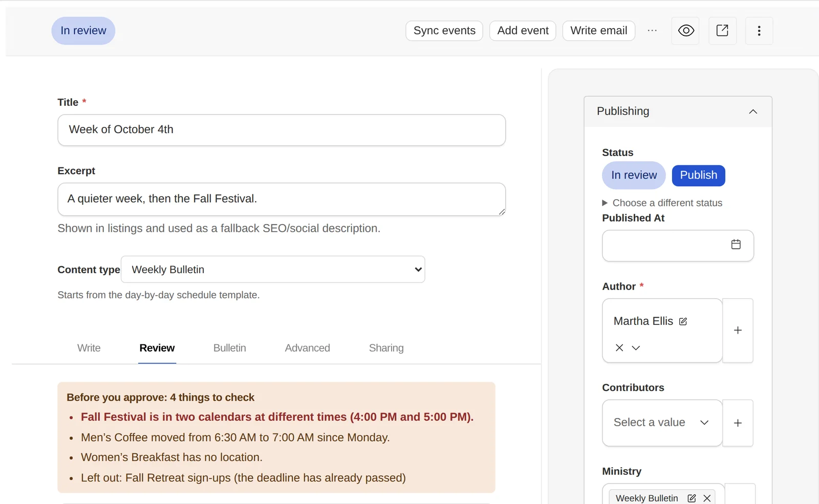Click the In review status in Publishing panel

point(634,176)
